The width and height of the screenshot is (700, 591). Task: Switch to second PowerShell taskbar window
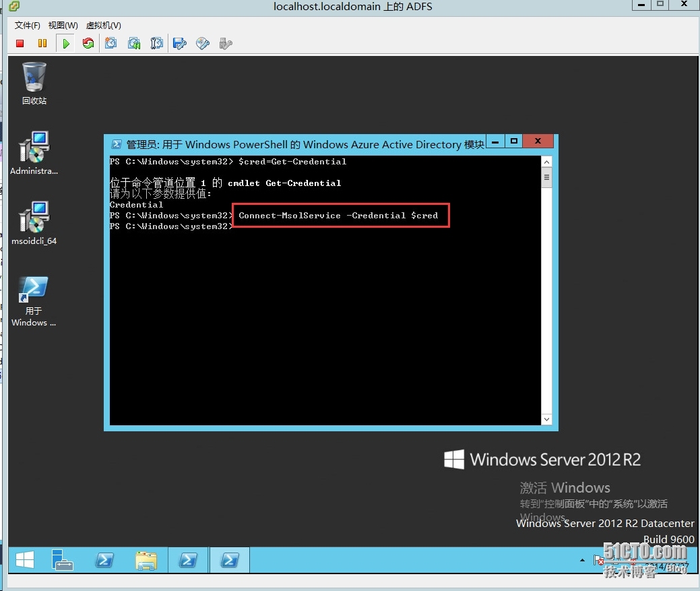188,560
